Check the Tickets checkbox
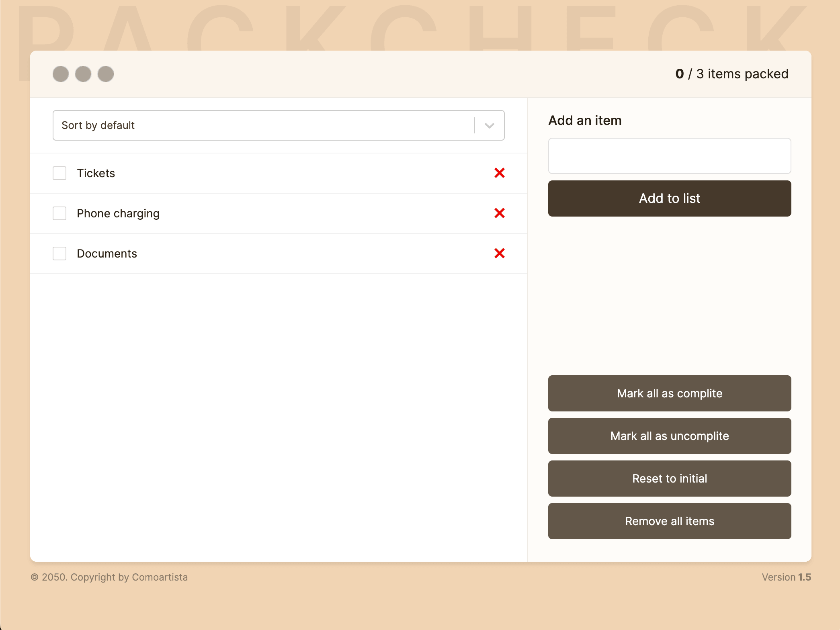The height and width of the screenshot is (630, 840). click(x=59, y=173)
